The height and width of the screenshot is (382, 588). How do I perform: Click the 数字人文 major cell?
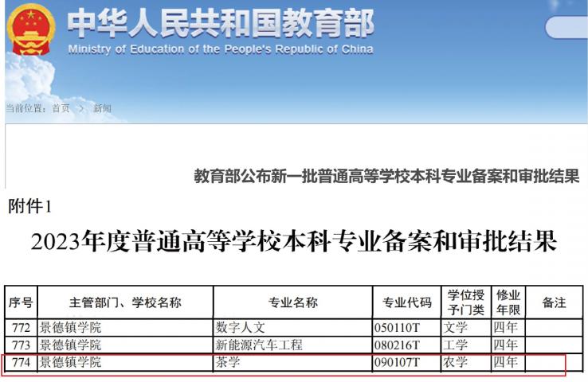293,328
